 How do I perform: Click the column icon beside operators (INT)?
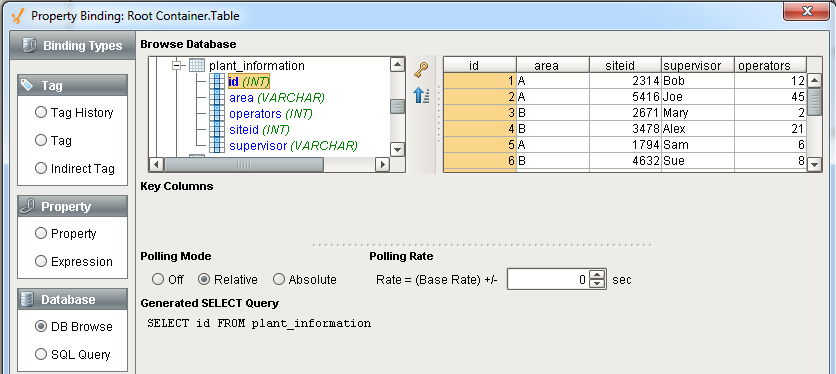(217, 114)
